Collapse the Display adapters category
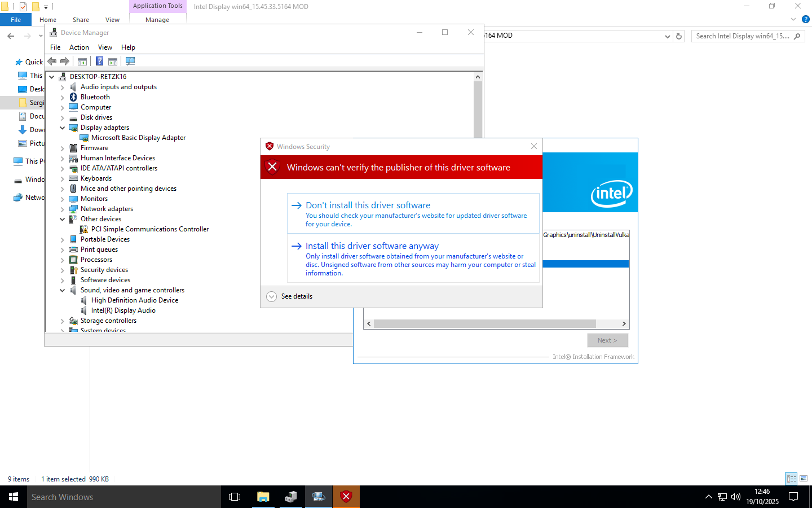Viewport: 812px width, 508px height. pos(63,128)
